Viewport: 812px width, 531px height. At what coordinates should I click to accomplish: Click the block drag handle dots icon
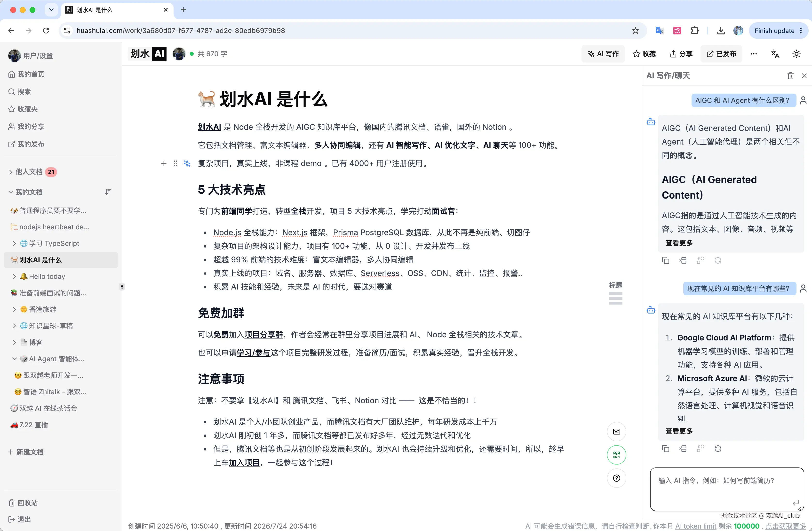[175, 163]
